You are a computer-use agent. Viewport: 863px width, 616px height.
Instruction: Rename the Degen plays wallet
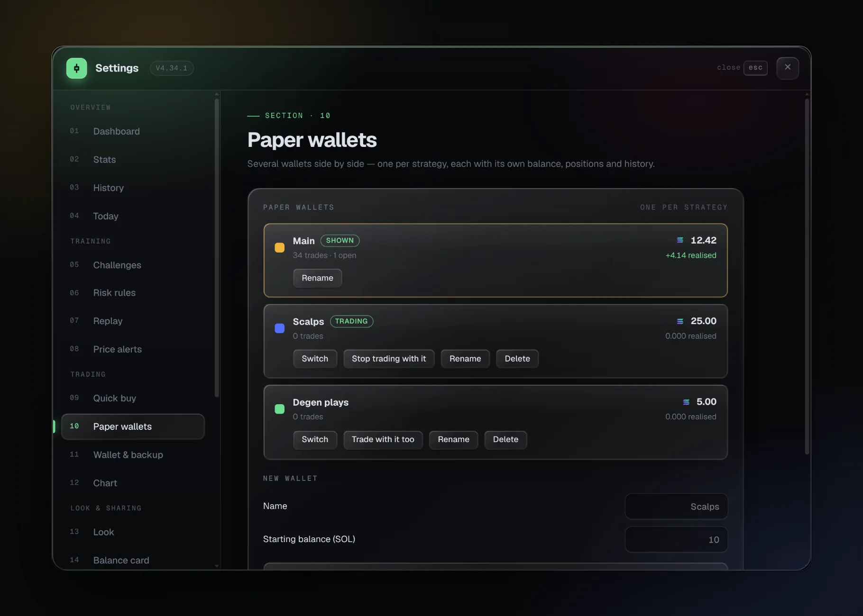[454, 439]
